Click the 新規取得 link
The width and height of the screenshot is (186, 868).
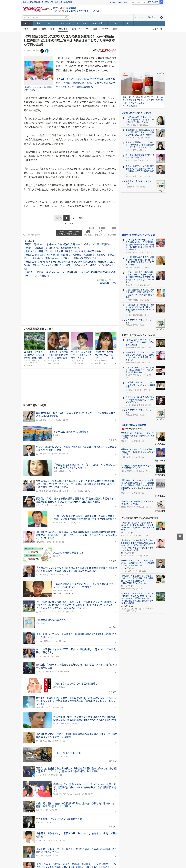[72, 8]
